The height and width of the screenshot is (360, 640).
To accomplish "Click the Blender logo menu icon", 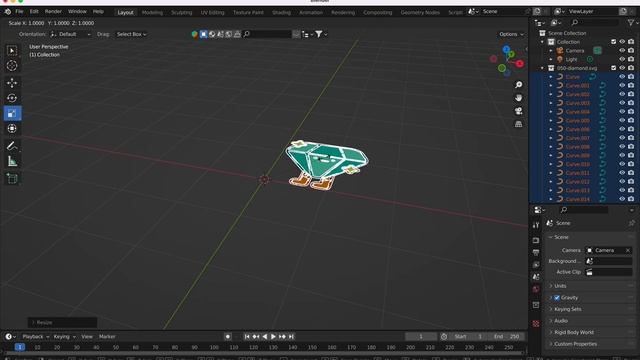I will pos(7,11).
